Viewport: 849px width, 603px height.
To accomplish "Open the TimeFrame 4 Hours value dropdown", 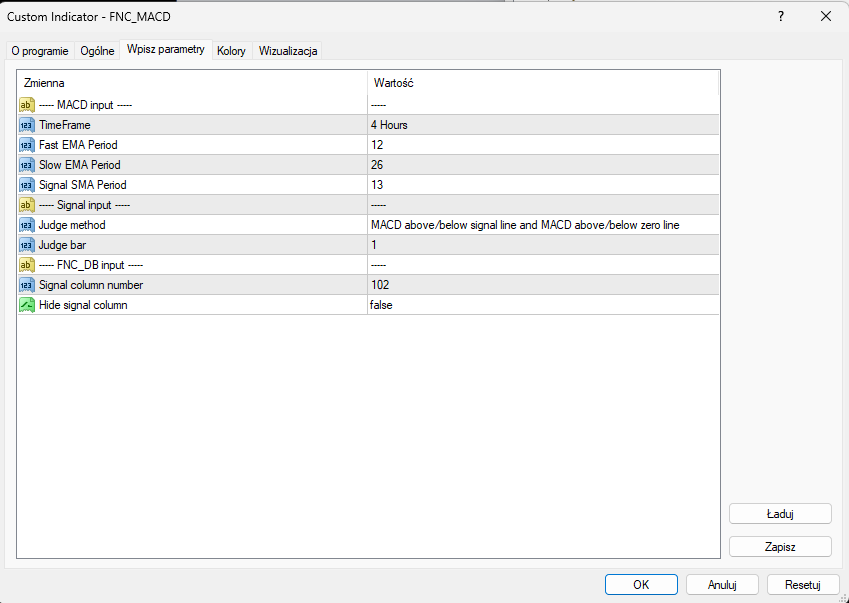I will (x=542, y=125).
